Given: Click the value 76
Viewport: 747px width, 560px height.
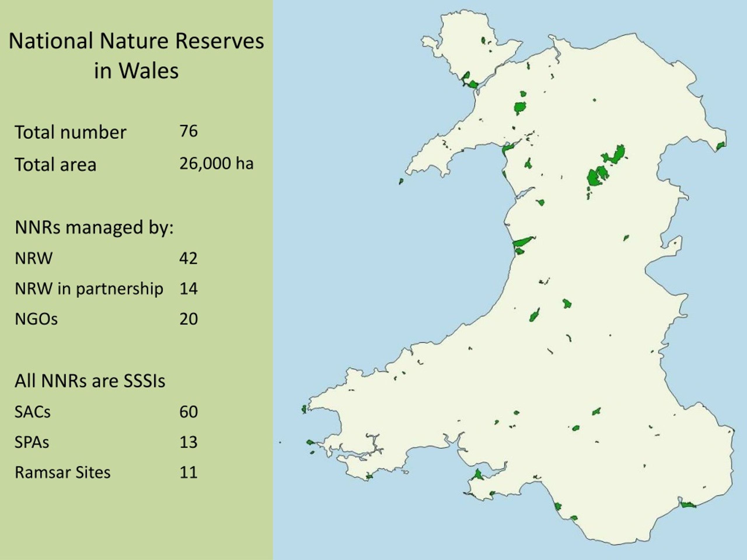Looking at the screenshot, I should click(189, 131).
